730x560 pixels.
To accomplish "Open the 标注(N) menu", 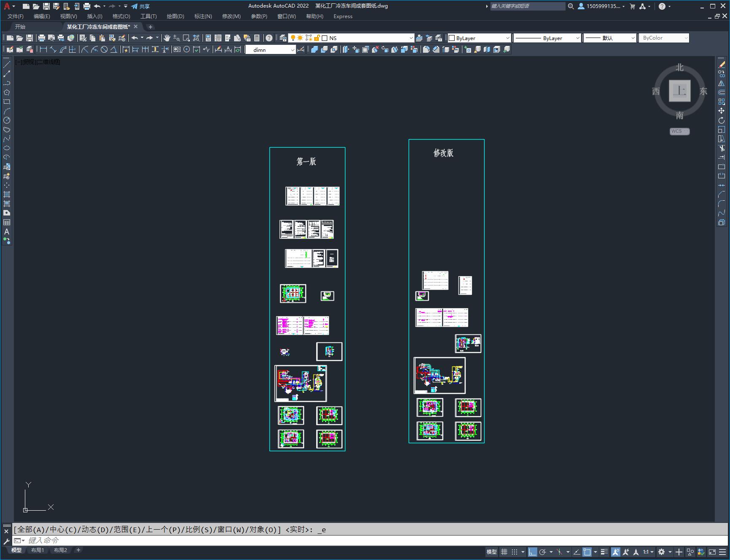I will [x=203, y=16].
